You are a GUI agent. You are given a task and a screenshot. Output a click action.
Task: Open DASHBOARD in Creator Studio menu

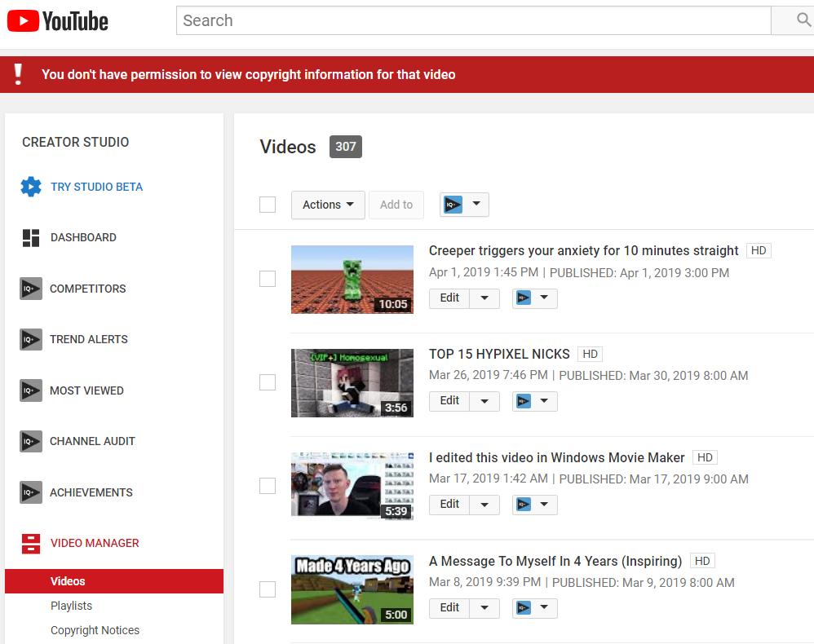coord(83,238)
